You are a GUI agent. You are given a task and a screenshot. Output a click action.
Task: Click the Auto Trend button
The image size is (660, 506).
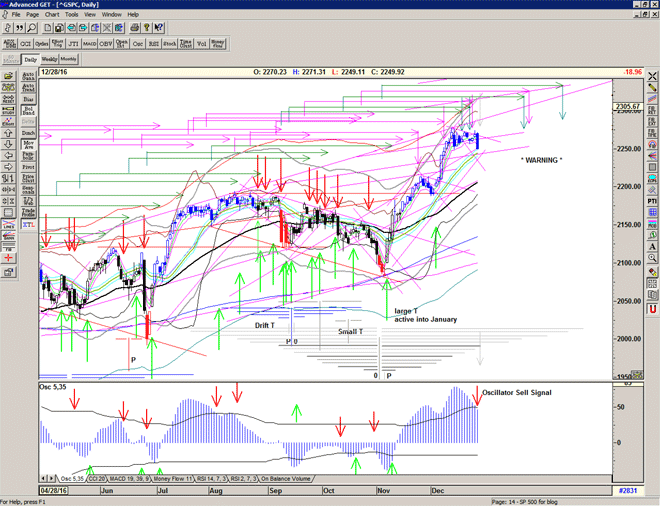pyautogui.click(x=28, y=86)
